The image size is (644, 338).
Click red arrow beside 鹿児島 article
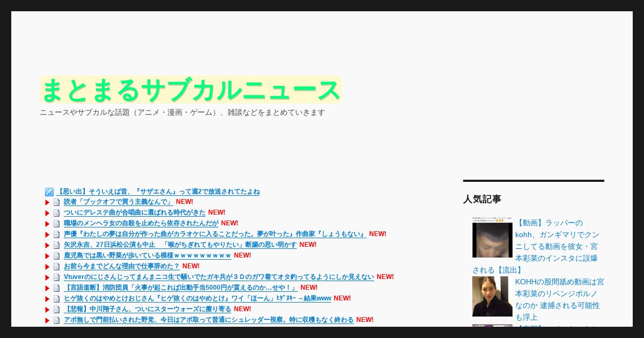click(47, 256)
